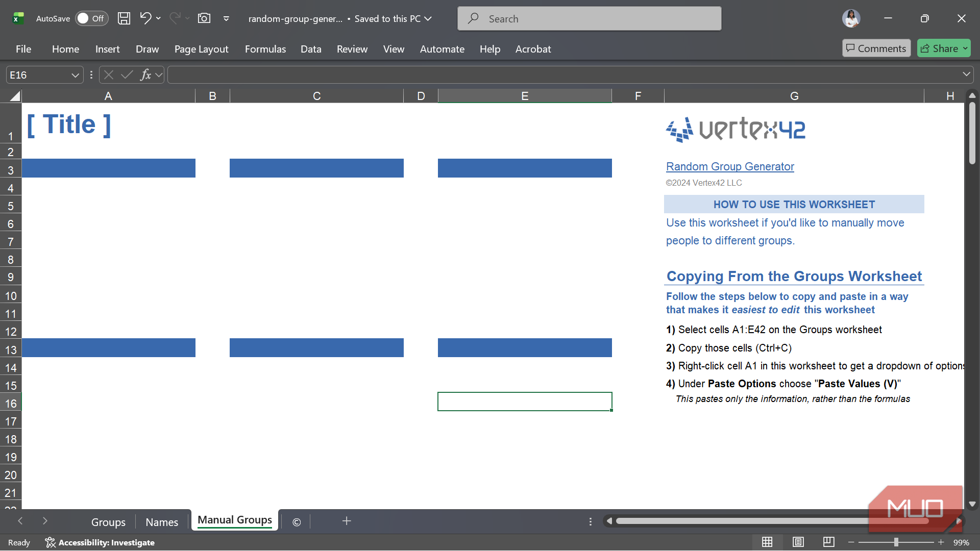Select column A header

pyautogui.click(x=108, y=96)
